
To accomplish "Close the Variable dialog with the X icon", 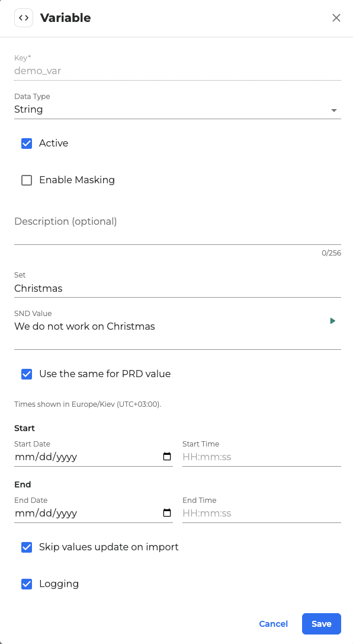I will pos(336,18).
